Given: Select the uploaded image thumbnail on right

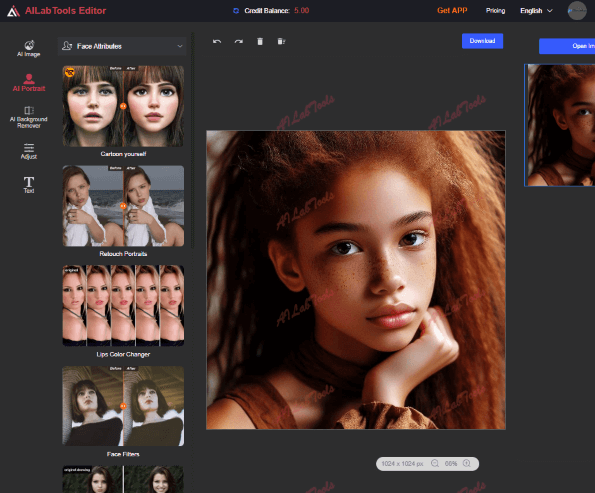Looking at the screenshot, I should [560, 125].
